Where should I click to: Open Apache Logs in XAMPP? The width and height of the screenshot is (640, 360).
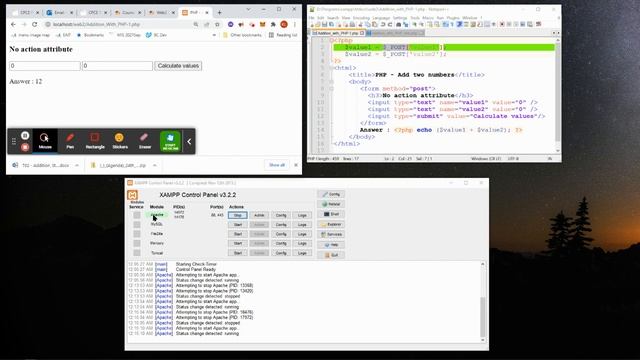click(302, 215)
